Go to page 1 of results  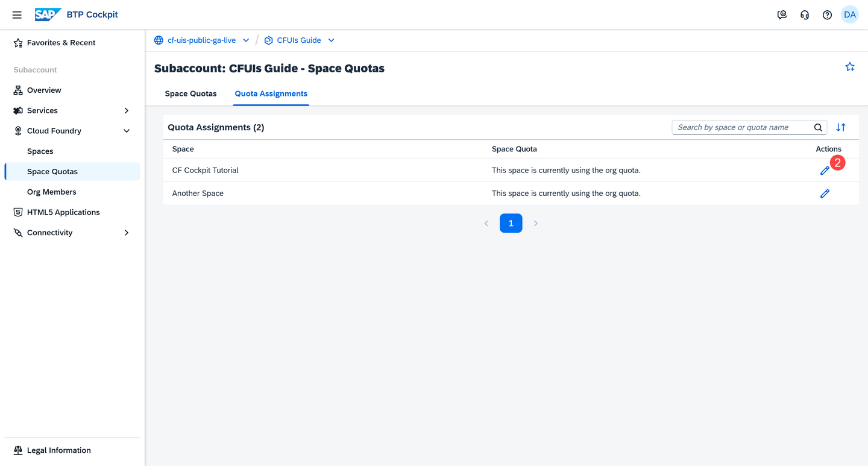(x=511, y=223)
